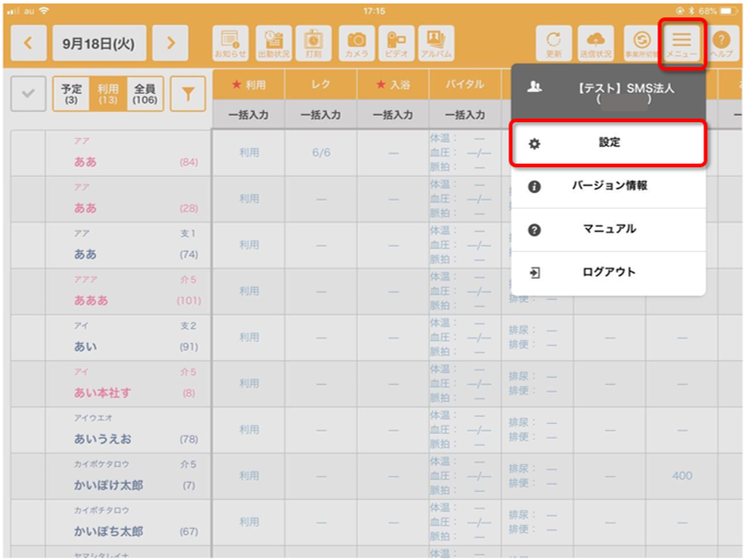This screenshot has width=744, height=560.
Task: Go to the previous day arrow
Action: click(29, 43)
